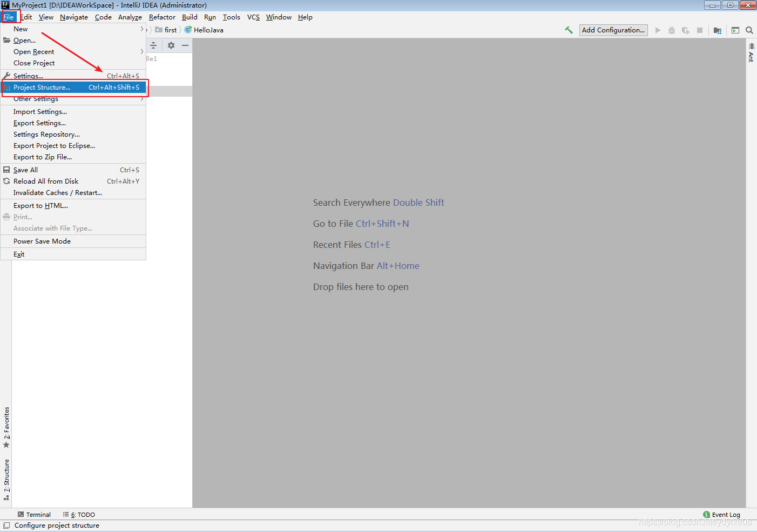The width and height of the screenshot is (757, 532).
Task: Click the project panel gear settings icon
Action: coord(171,45)
